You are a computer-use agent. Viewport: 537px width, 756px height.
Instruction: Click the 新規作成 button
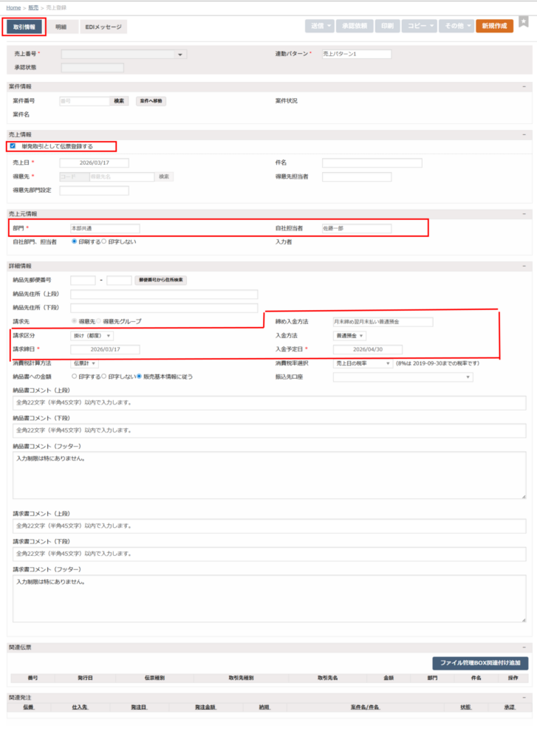494,26
